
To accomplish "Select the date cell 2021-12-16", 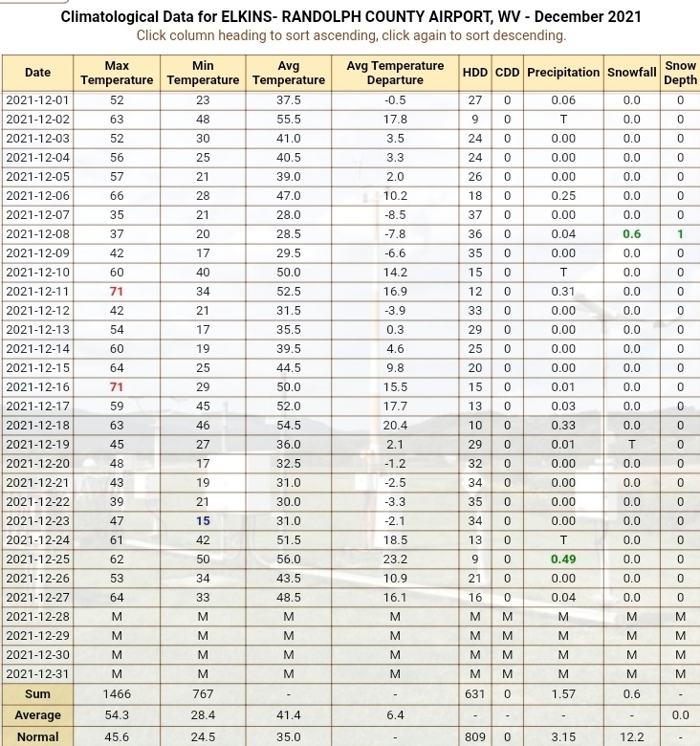I will pos(37,387).
